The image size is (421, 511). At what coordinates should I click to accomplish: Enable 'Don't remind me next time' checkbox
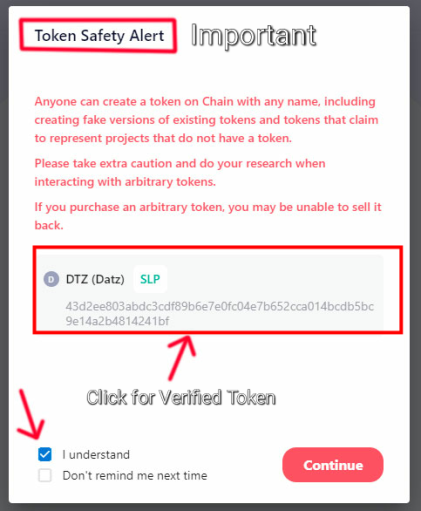click(45, 475)
